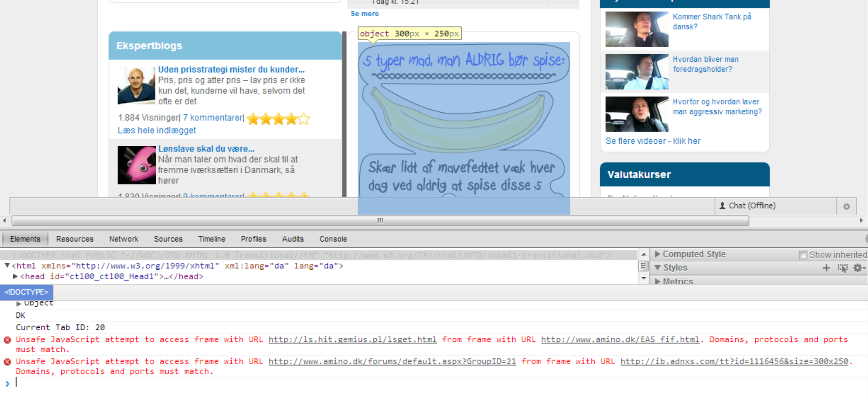The width and height of the screenshot is (868, 399).
Task: Click the first red error icon in console
Action: (x=8, y=340)
